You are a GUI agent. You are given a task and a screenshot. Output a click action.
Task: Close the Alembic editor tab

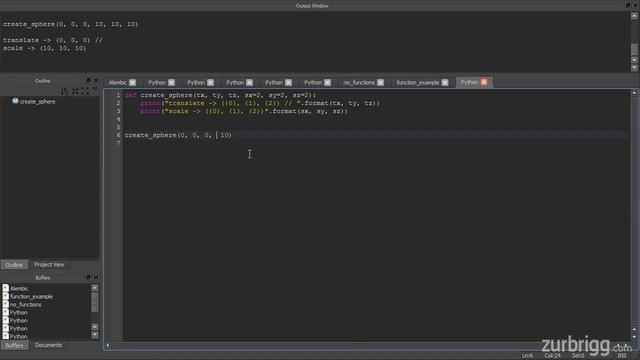click(x=133, y=82)
